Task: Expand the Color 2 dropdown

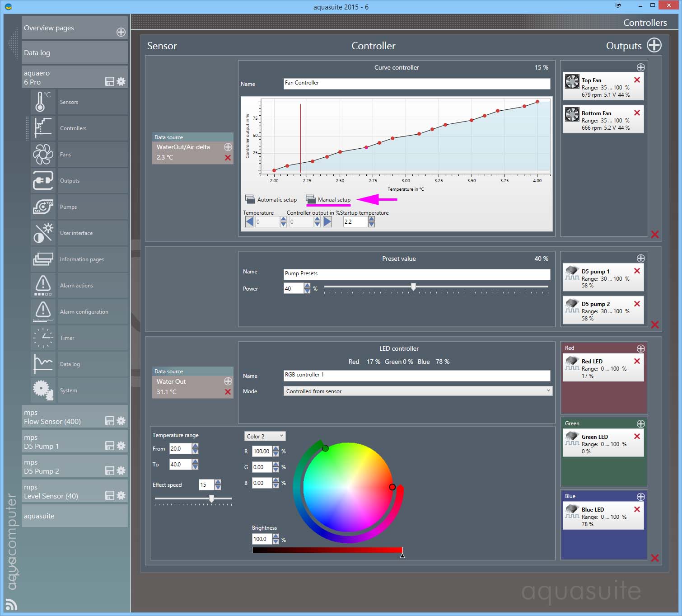Action: click(x=265, y=436)
